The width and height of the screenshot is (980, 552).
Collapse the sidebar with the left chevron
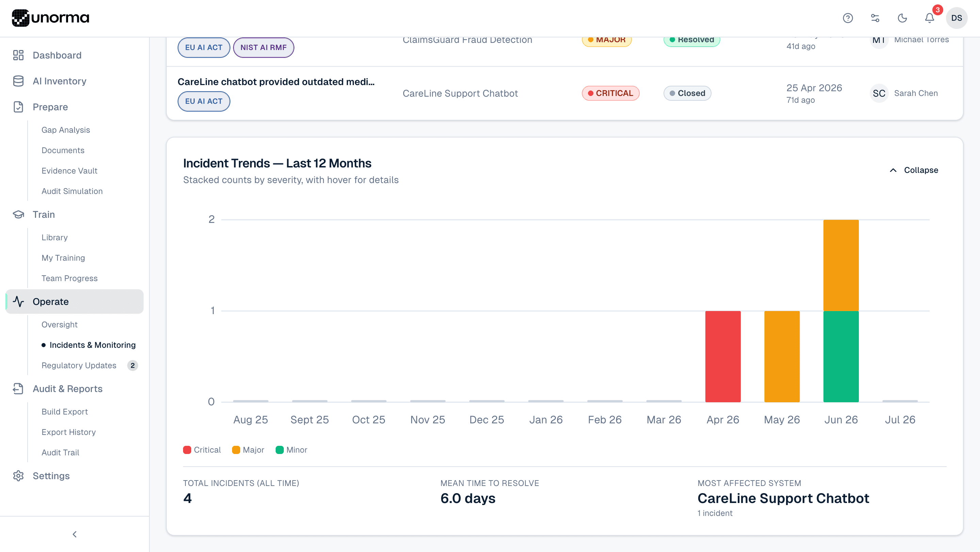(x=75, y=534)
